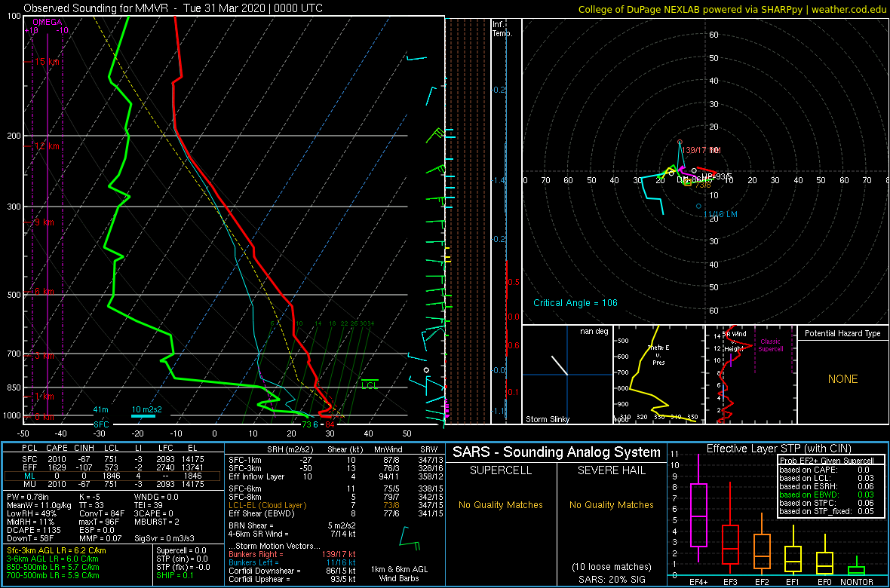The height and width of the screenshot is (588, 890).
Task: Click the red 'Bunkers Right =' row
Action: (293, 554)
